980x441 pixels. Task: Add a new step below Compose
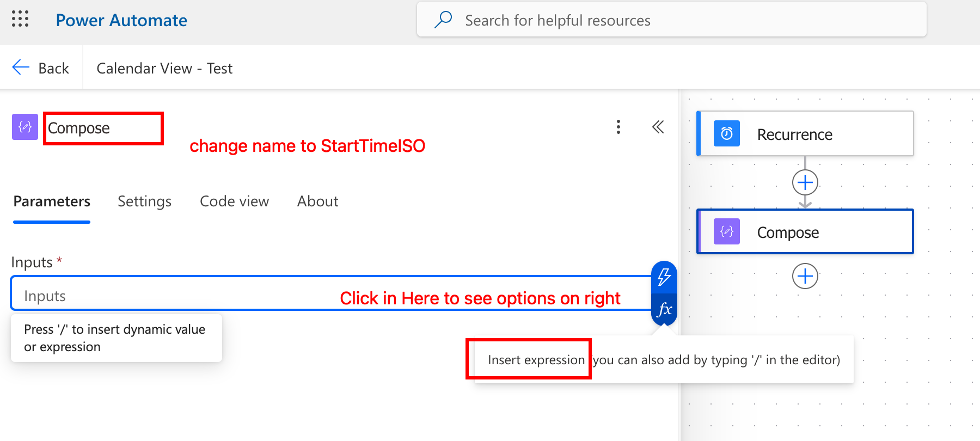click(x=805, y=277)
